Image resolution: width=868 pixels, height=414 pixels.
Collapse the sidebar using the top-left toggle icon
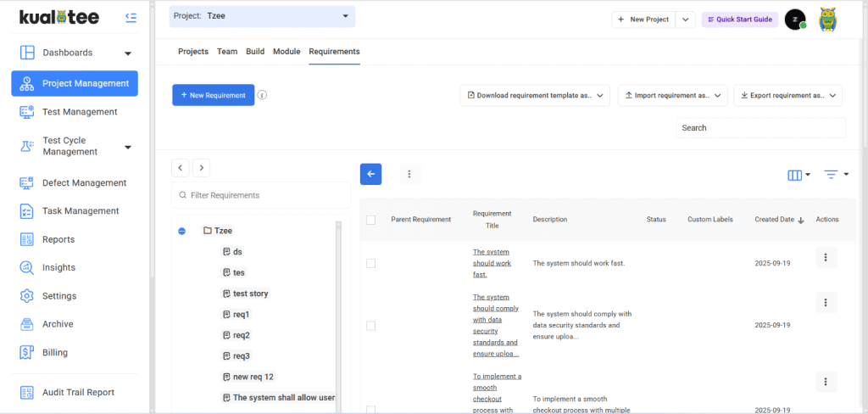[x=131, y=17]
